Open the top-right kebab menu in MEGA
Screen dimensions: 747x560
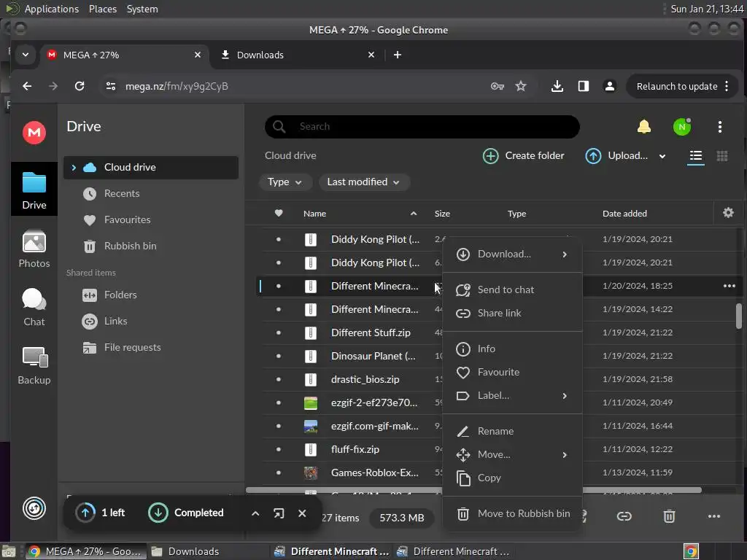click(719, 127)
